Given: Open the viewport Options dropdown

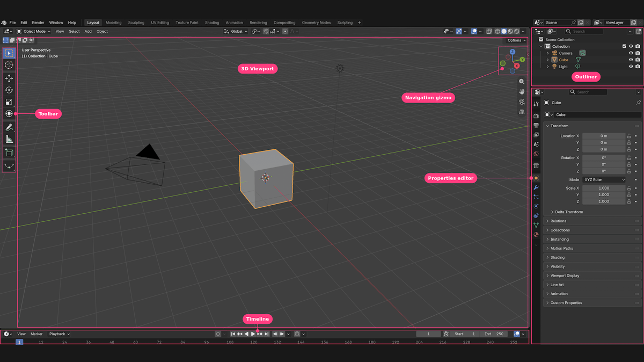Looking at the screenshot, I should tap(516, 40).
